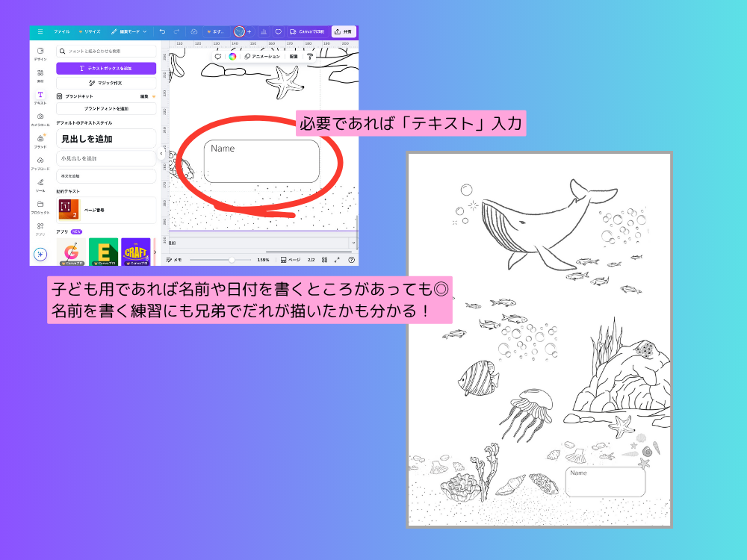Open the user profile avatar
Image resolution: width=747 pixels, height=560 pixels.
point(239,32)
